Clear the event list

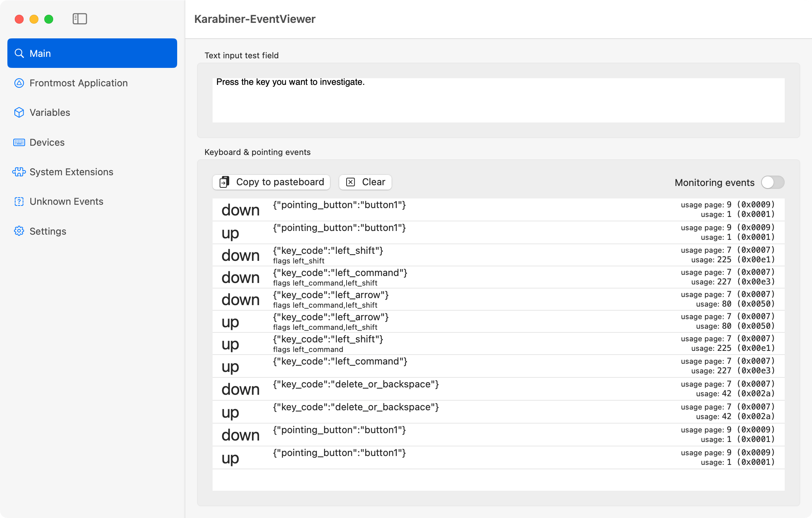(365, 182)
